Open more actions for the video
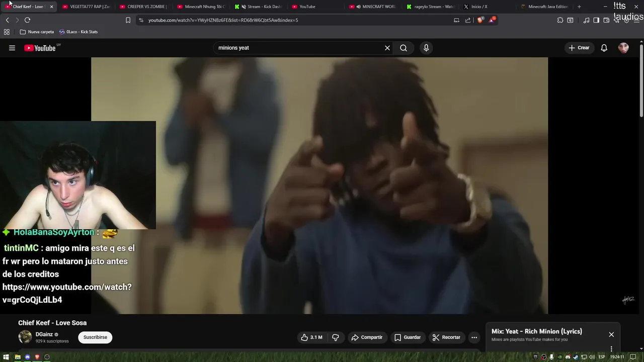Screen dimensions: 644x362 pos(474,337)
